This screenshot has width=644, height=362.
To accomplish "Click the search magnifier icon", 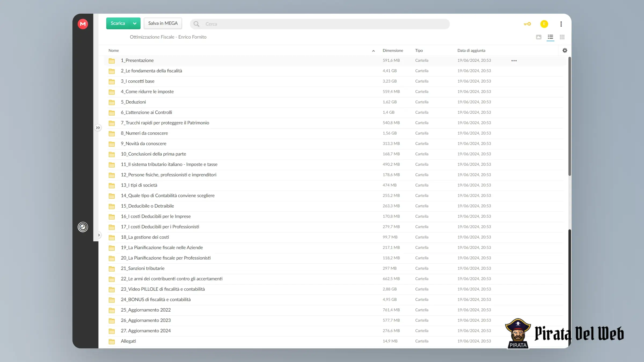I will (x=196, y=24).
